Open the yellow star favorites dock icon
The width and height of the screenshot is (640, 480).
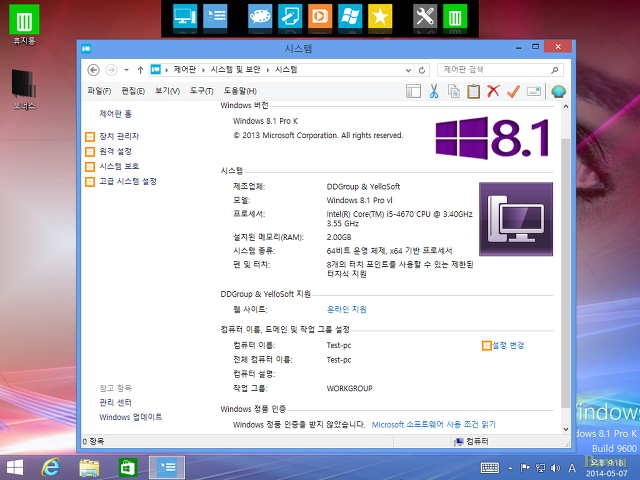coord(380,17)
